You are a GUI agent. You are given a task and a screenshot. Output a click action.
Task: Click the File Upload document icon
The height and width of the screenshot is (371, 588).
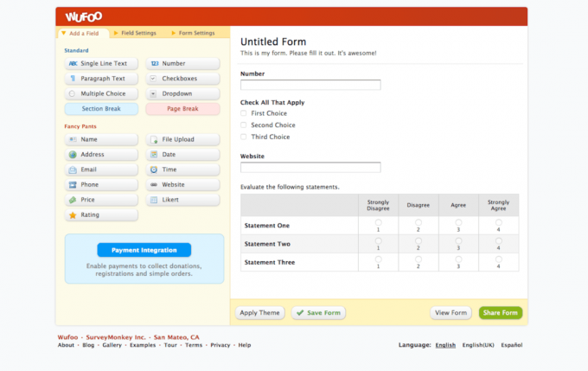[154, 139]
